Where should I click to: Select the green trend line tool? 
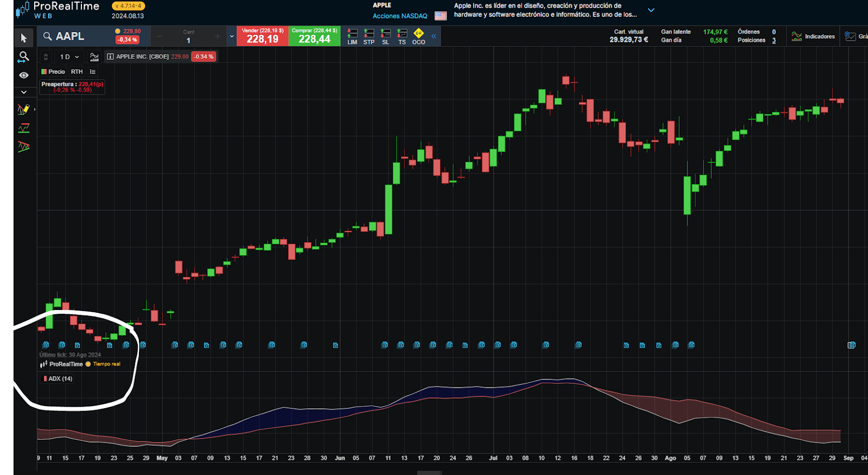pyautogui.click(x=24, y=128)
